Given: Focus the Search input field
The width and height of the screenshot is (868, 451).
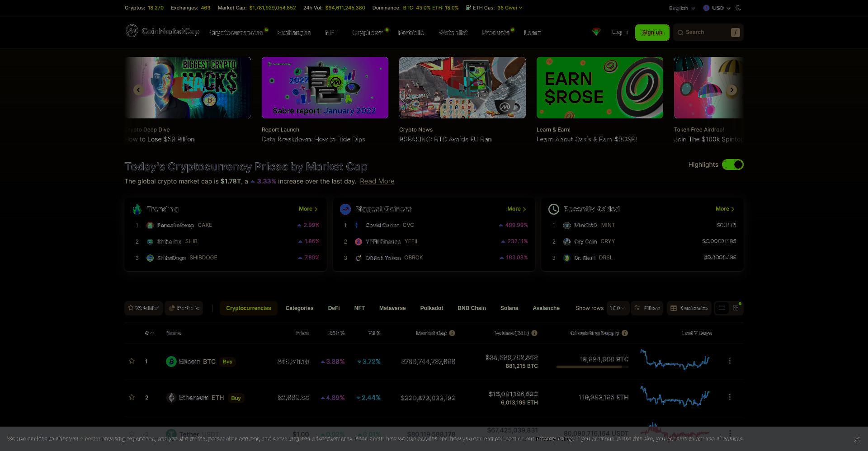Looking at the screenshot, I should tap(708, 33).
